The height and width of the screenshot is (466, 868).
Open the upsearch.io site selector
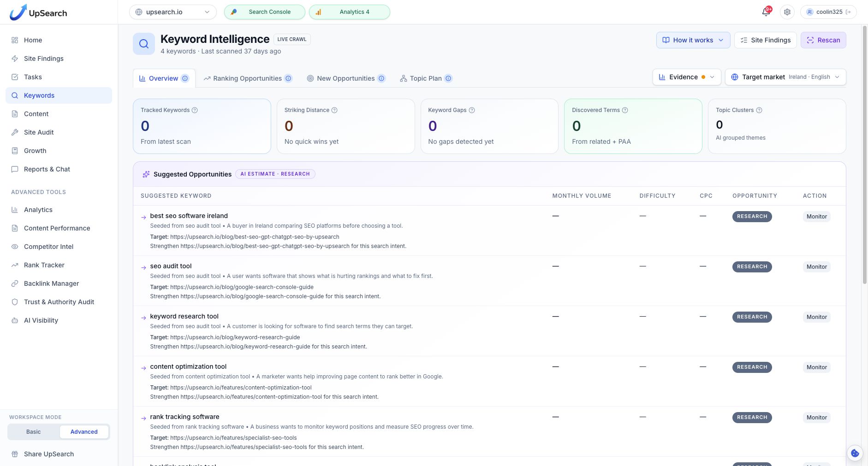click(x=173, y=12)
